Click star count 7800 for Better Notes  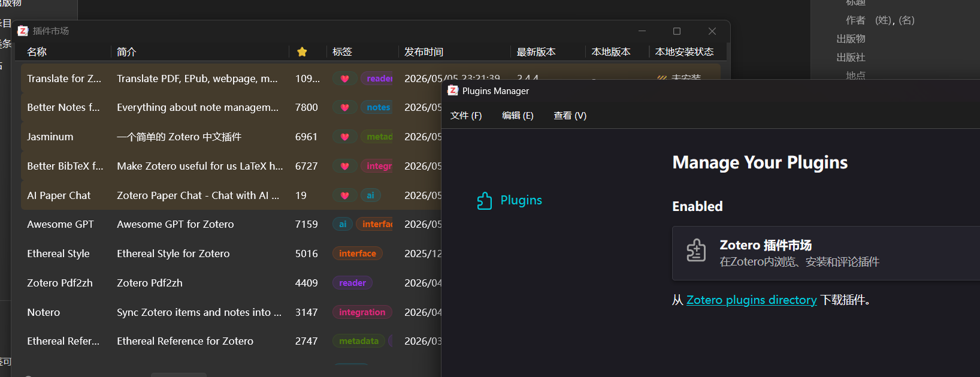point(307,108)
